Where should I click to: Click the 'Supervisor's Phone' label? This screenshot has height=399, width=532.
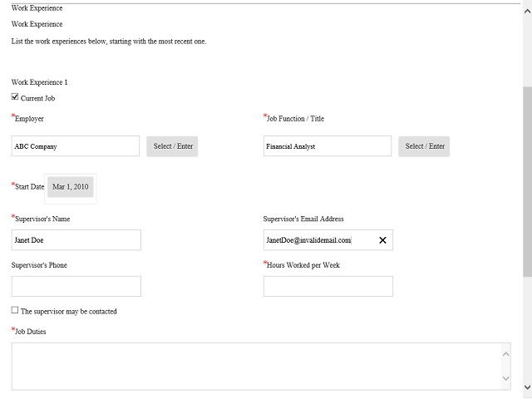tap(39, 265)
